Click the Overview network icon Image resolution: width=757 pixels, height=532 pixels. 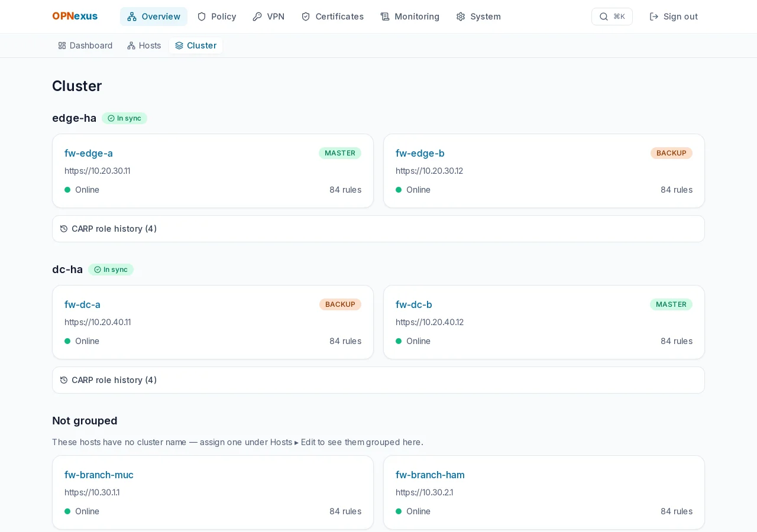pyautogui.click(x=132, y=17)
